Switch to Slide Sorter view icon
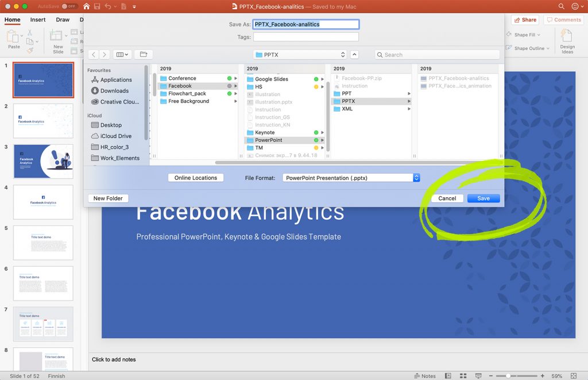 [463, 376]
